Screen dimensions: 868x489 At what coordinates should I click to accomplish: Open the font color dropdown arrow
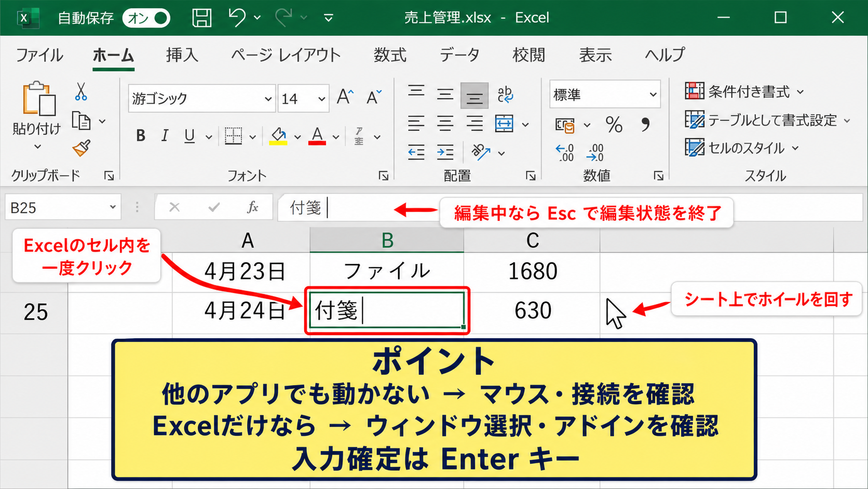click(x=336, y=137)
